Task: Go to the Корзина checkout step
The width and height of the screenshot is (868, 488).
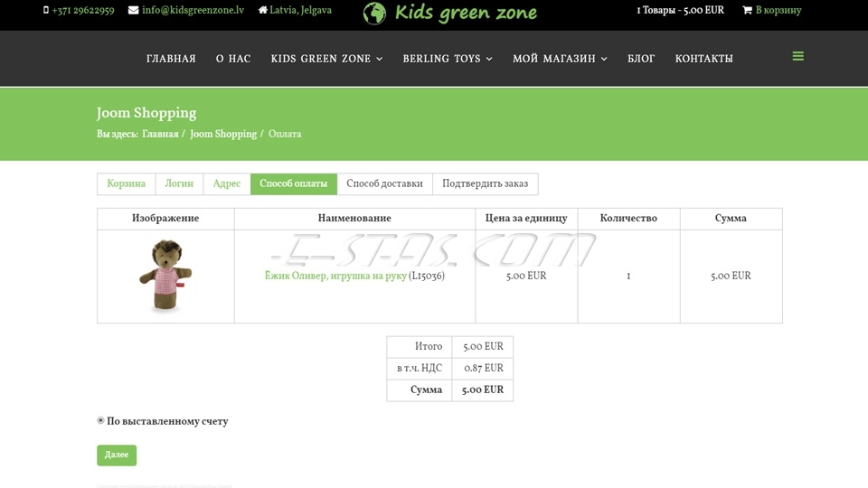Action: [x=127, y=183]
